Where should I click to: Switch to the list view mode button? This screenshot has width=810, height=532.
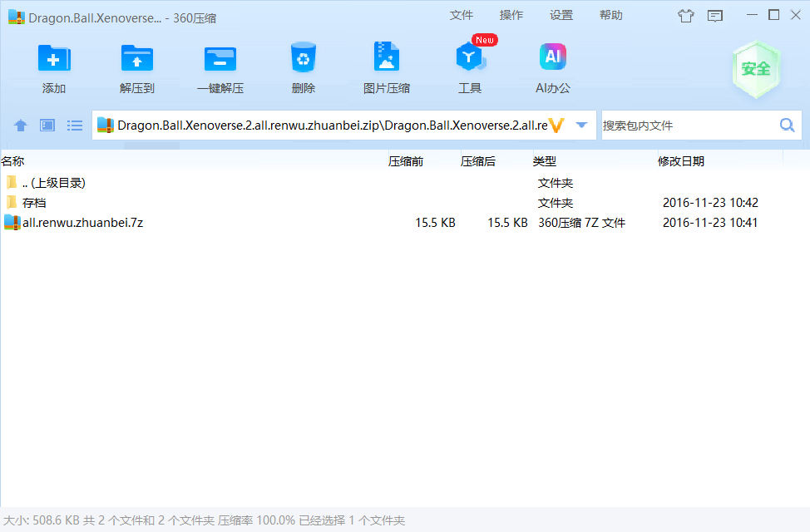[75, 126]
